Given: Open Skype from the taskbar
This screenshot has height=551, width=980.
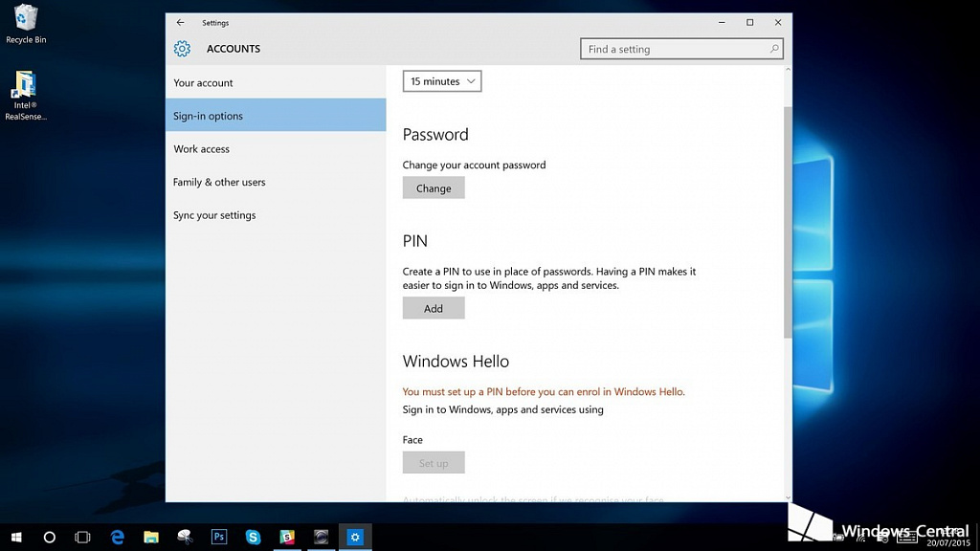Looking at the screenshot, I should [253, 538].
